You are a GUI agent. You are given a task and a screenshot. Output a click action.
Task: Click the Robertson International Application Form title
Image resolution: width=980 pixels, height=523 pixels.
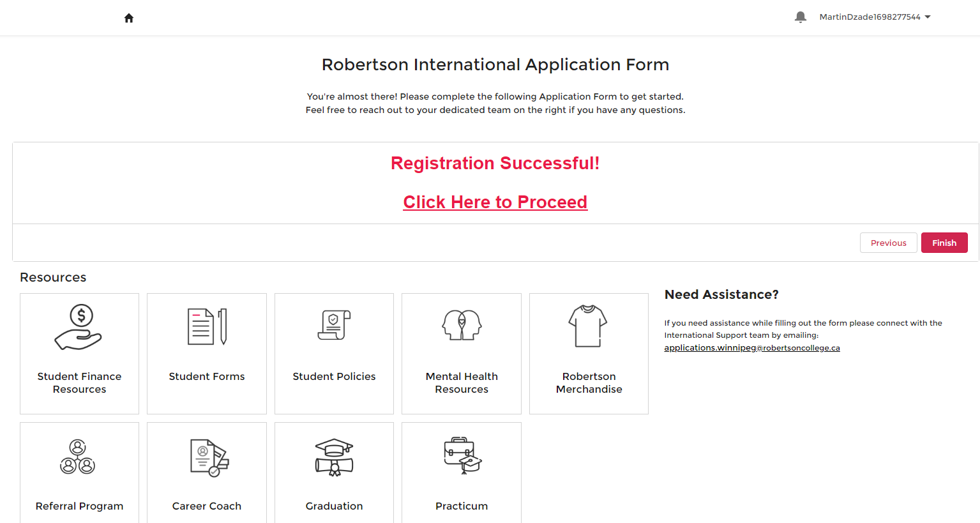tap(495, 64)
